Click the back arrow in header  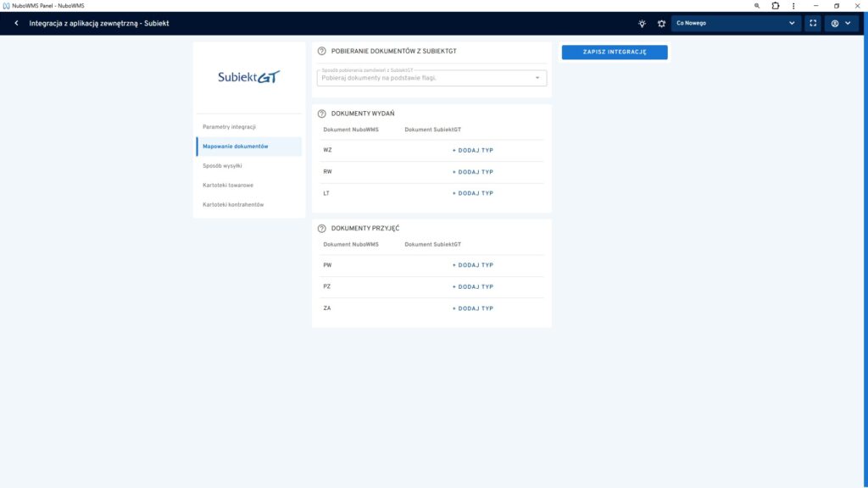pyautogui.click(x=16, y=24)
